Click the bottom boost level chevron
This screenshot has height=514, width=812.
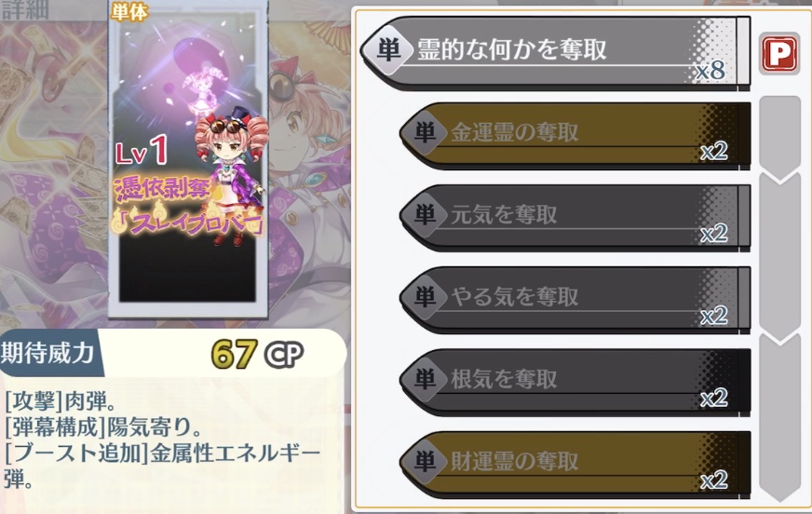[x=780, y=418]
